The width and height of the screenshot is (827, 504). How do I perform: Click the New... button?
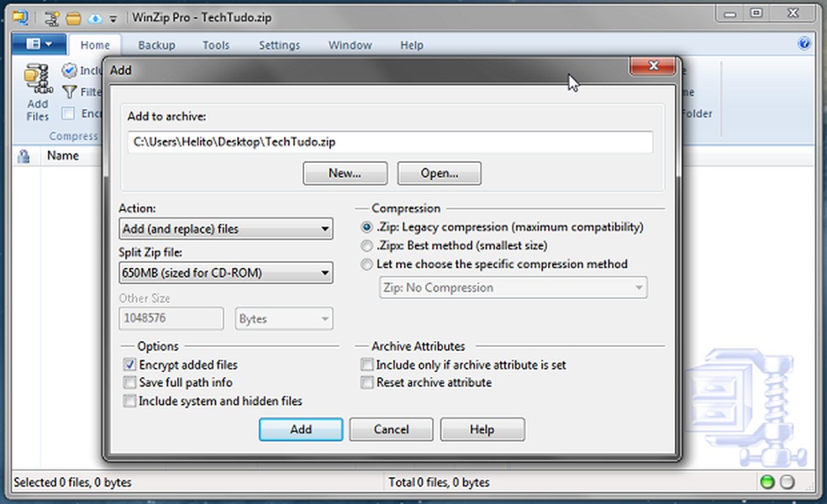coord(345,173)
